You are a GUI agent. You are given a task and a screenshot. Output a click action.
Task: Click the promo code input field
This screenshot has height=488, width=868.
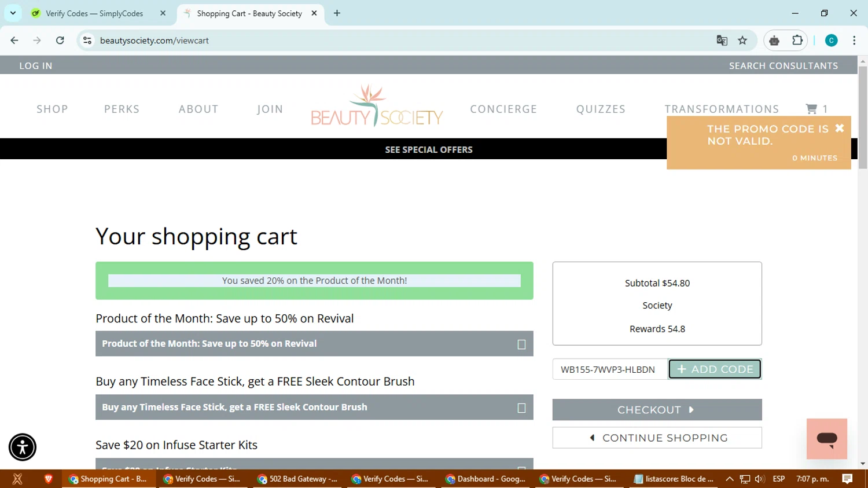click(610, 369)
